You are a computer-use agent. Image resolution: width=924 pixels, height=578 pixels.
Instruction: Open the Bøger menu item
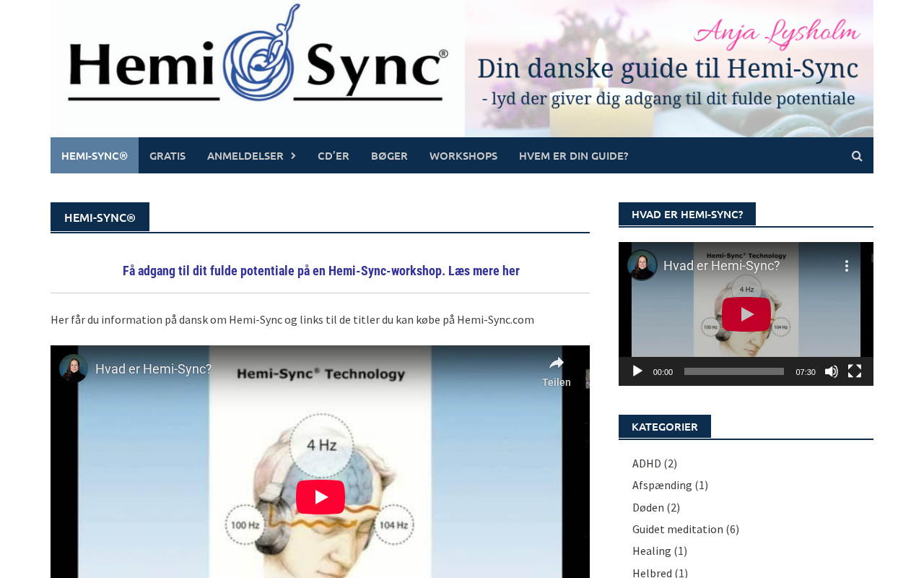(x=389, y=155)
